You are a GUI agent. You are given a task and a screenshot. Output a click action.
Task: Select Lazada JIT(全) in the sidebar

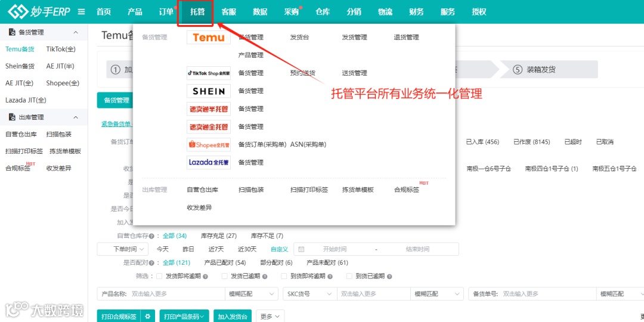click(x=26, y=100)
